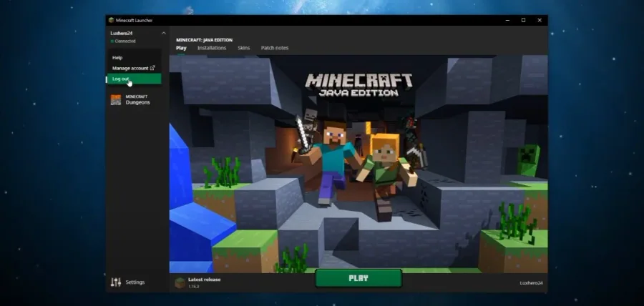Switch to the Patch notes tab
644x306 pixels.
pos(274,48)
